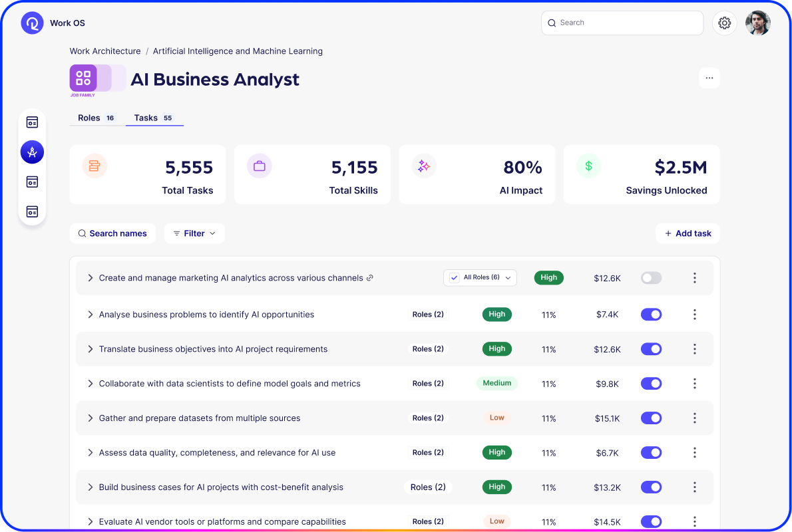This screenshot has width=792, height=532.
Task: Click the topmost browser icon in the left sidebar
Action: tap(32, 122)
